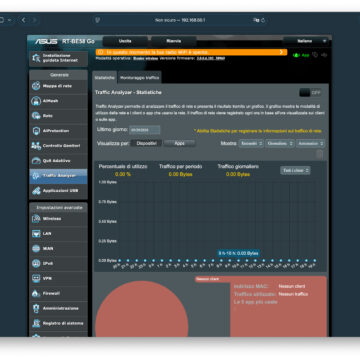
Task: Click the Abilita Statistiche yellow notice
Action: 258,131
